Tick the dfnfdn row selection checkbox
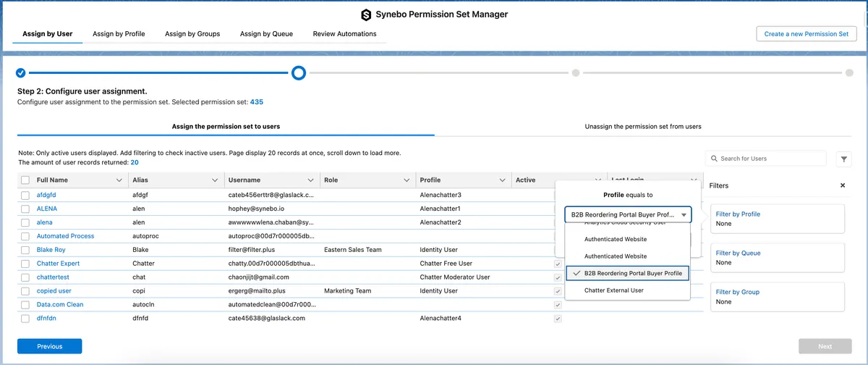The height and width of the screenshot is (365, 868). click(x=25, y=319)
